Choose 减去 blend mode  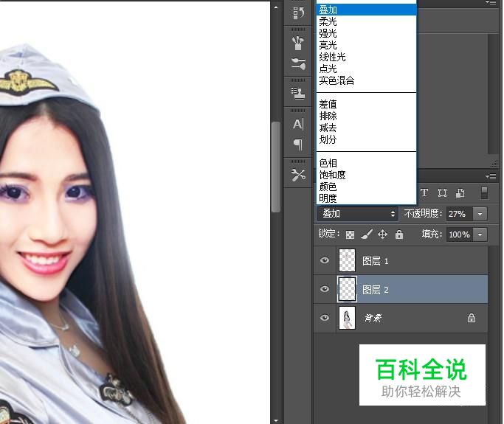pos(367,128)
